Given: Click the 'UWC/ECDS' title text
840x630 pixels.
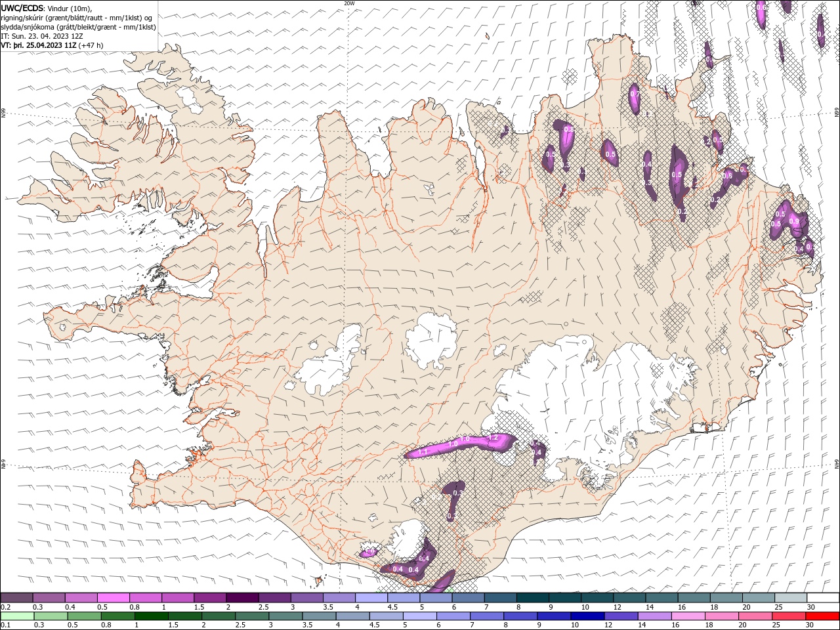Looking at the screenshot, I should coord(22,8).
